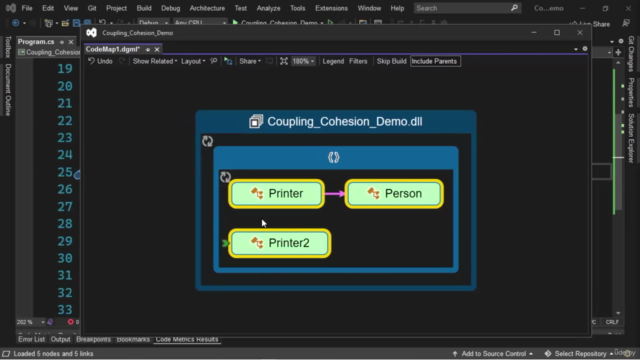This screenshot has width=640, height=360.
Task: Click the add comment icon in Code Map toolbar
Action: point(213,61)
